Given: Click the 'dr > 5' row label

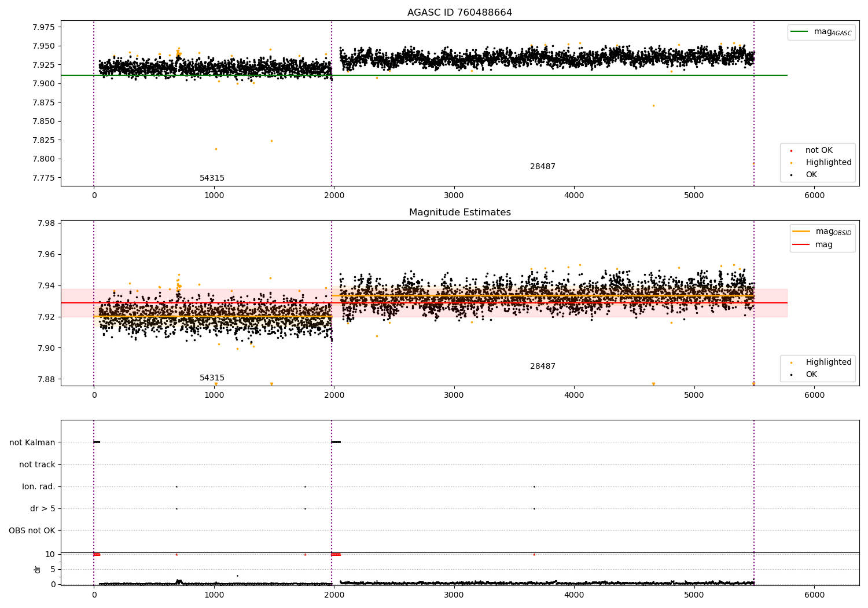Looking at the screenshot, I should click(43, 508).
